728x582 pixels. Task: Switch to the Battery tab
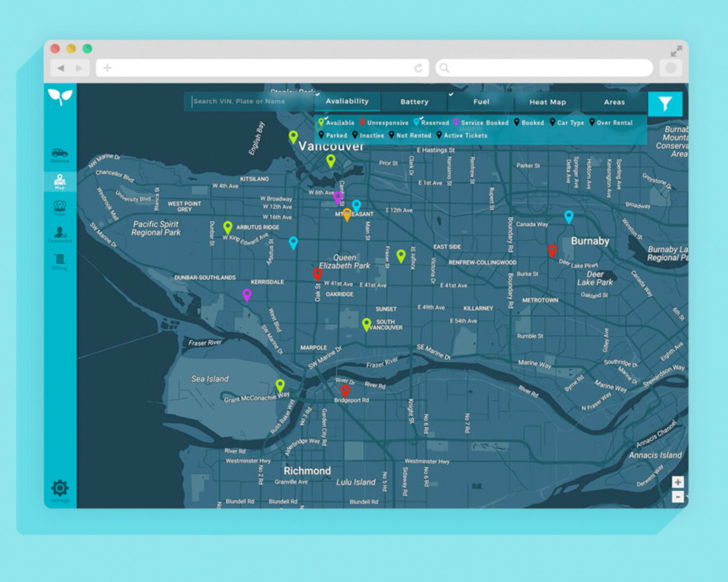pyautogui.click(x=414, y=102)
